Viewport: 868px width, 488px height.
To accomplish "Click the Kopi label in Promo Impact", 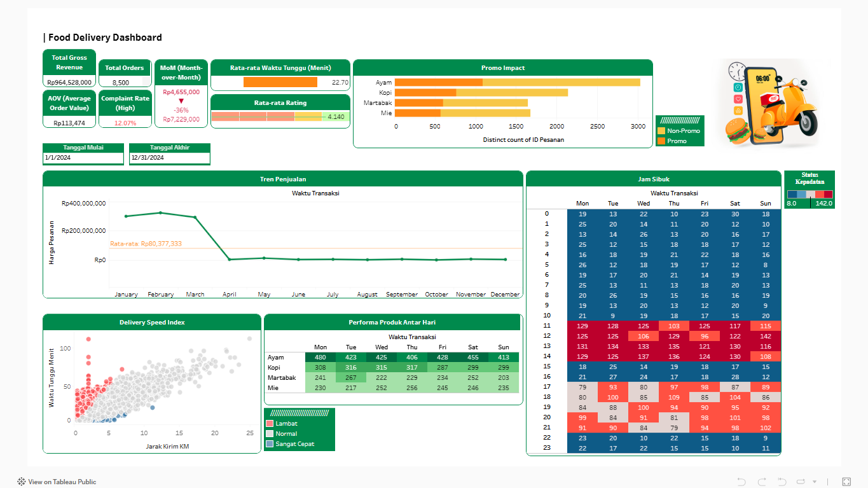I will [x=385, y=92].
